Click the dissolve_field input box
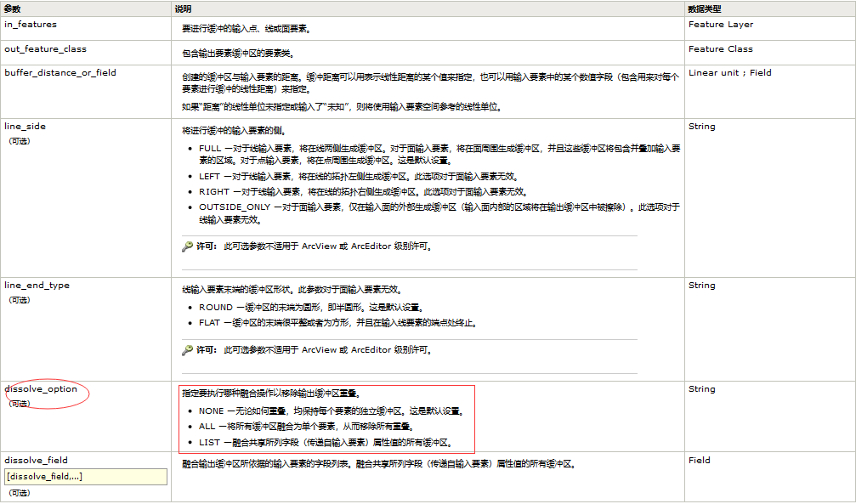Screen dimensions: 856x504 tap(85, 476)
